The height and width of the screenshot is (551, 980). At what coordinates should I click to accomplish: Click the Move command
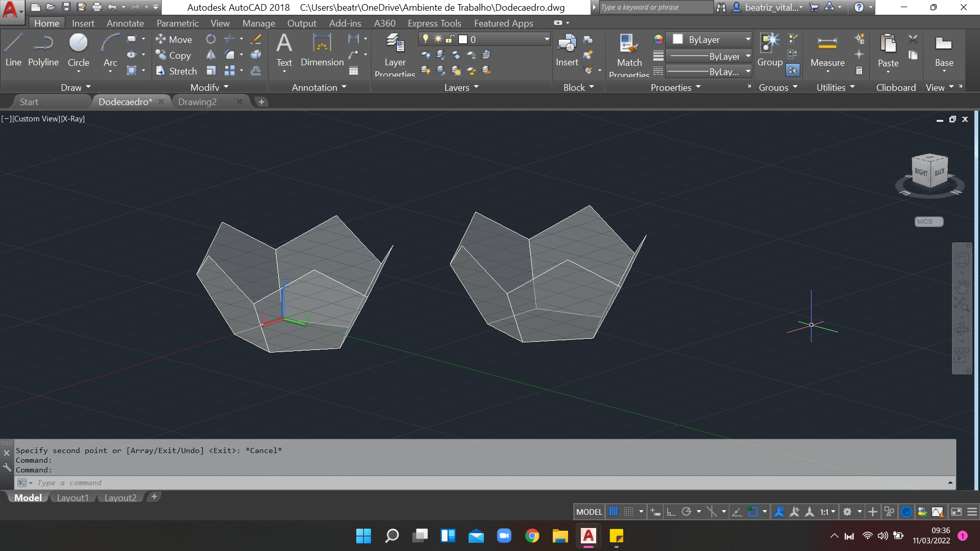tap(174, 39)
